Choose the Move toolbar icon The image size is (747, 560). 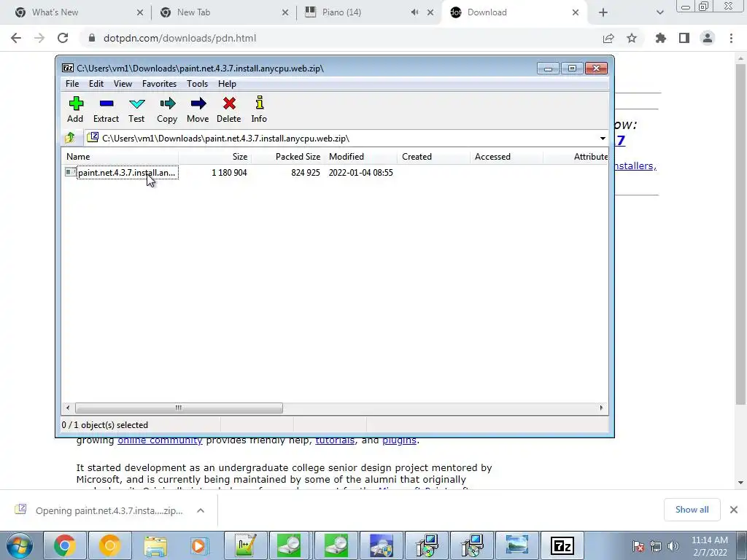(198, 109)
